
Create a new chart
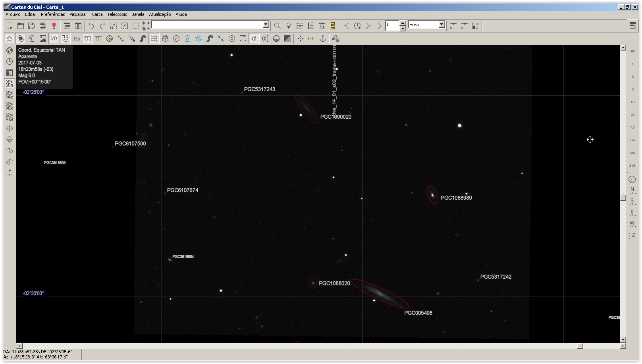pos(10,26)
